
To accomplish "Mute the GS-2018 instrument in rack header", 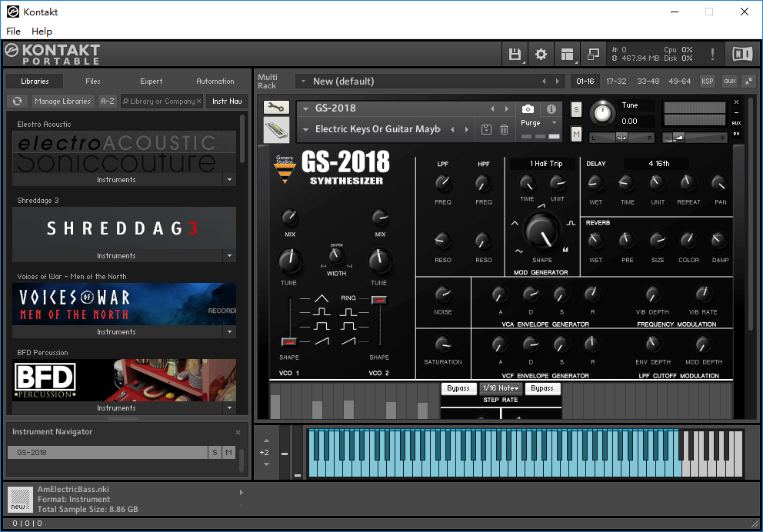I will (576, 134).
